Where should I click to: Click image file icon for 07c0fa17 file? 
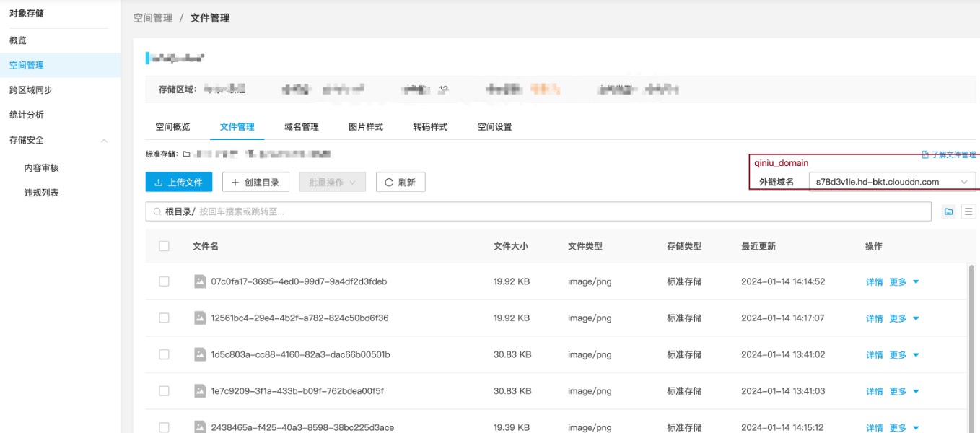200,281
